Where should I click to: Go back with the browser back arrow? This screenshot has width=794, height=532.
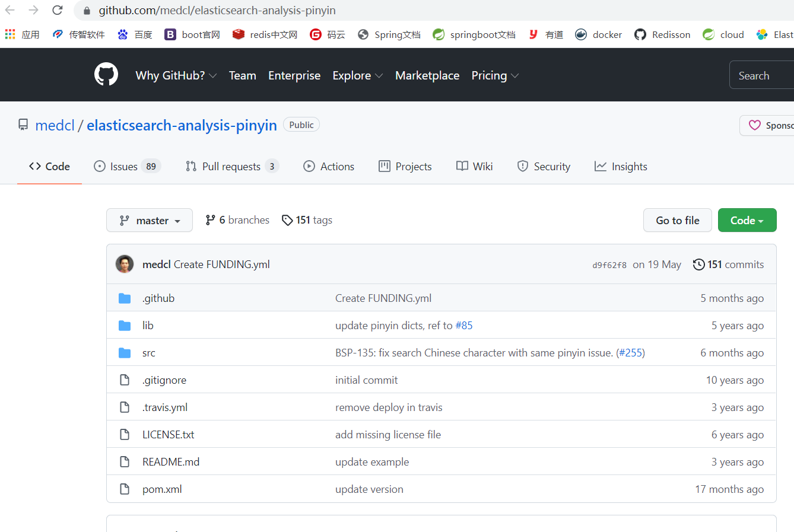click(x=10, y=10)
